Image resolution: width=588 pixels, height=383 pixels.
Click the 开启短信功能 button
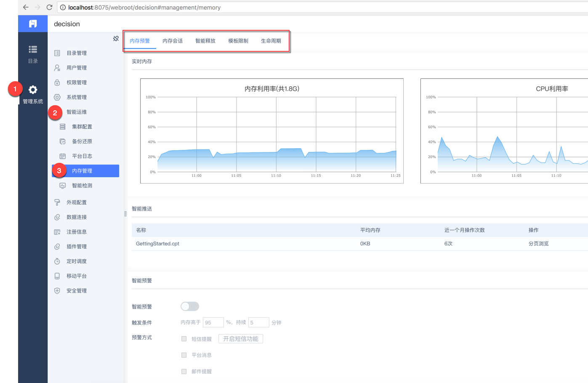[241, 339]
